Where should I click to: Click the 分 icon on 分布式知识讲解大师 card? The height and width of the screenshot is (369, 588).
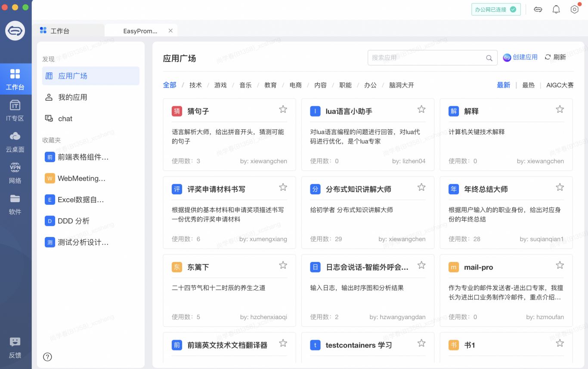point(315,189)
